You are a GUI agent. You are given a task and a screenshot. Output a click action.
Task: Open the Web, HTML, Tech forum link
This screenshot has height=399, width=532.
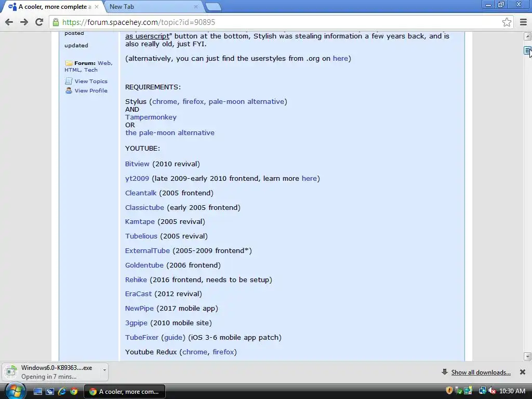(88, 66)
